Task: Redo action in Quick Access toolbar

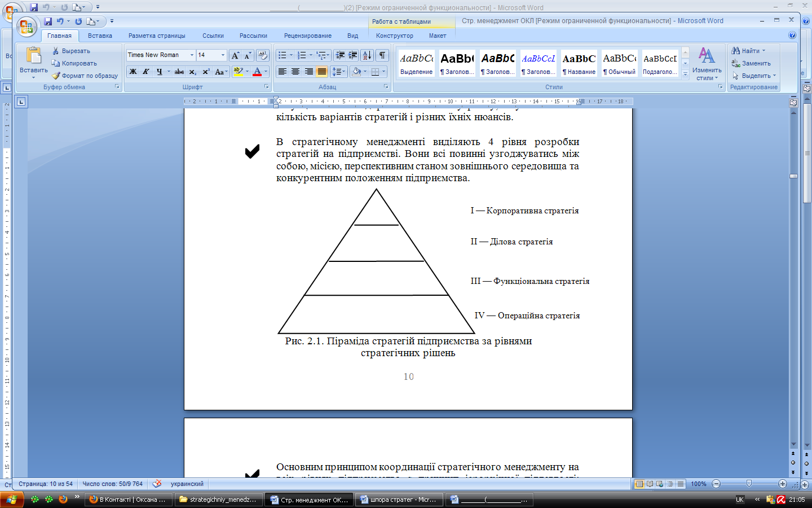Action: point(78,21)
